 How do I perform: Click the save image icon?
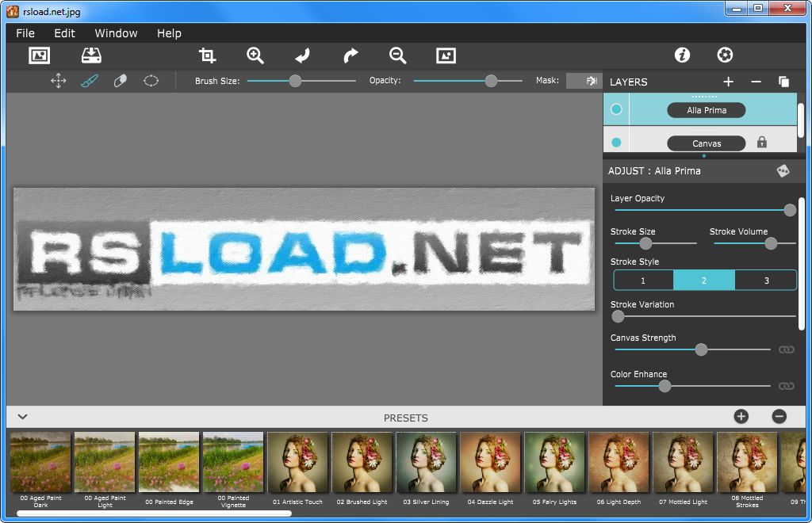tap(92, 55)
